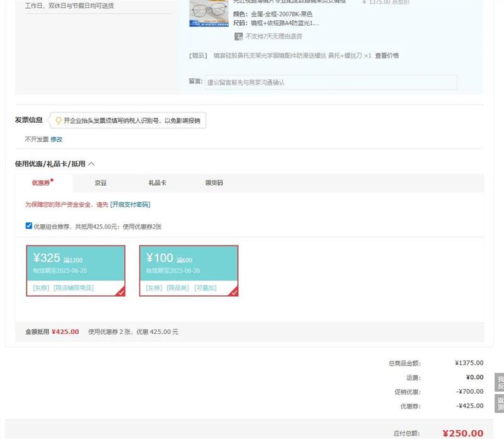504x439 pixels.
Task: Click the checkmark corner on ¥100 coupon
Action: tap(234, 292)
